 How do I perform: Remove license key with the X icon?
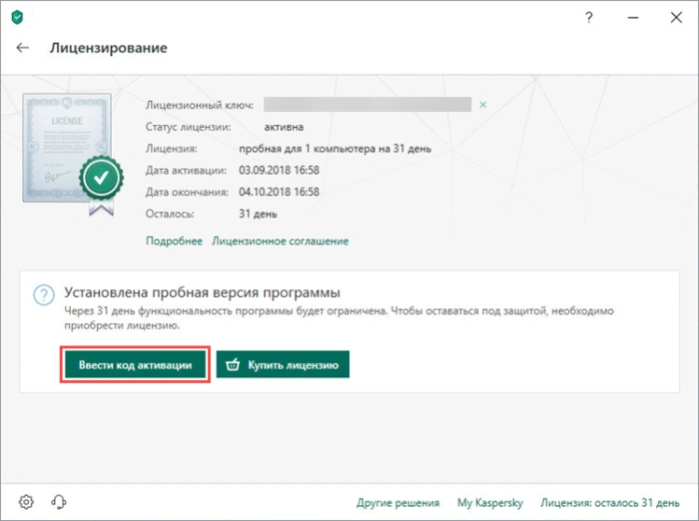pyautogui.click(x=483, y=105)
